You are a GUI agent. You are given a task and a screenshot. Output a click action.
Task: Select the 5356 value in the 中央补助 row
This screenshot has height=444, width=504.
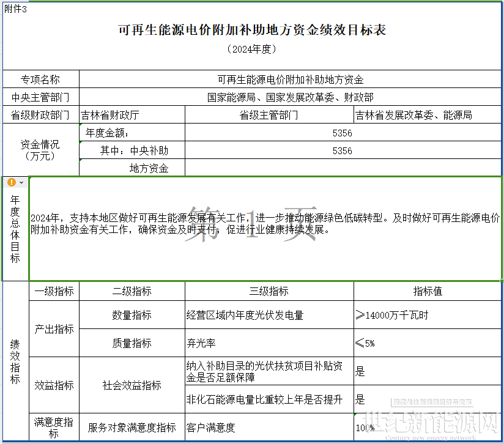343,150
